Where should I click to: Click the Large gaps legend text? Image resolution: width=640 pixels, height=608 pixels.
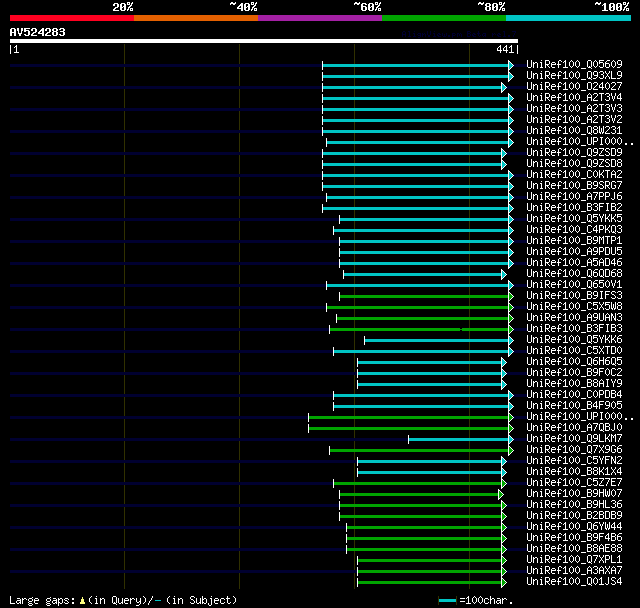(x=42, y=601)
